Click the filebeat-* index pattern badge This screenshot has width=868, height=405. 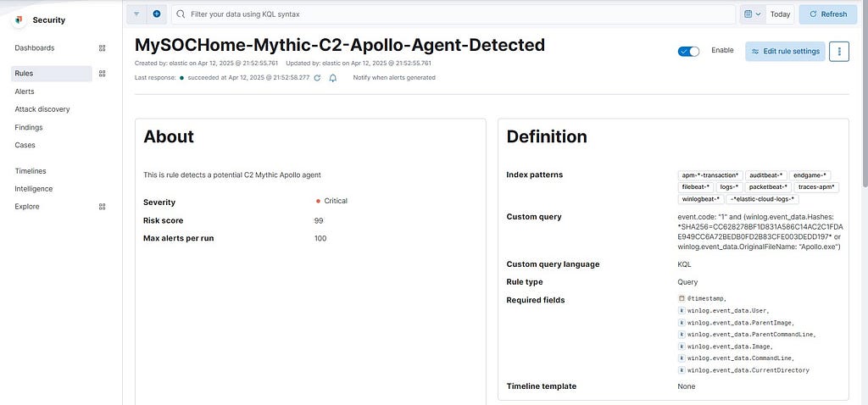pos(695,187)
